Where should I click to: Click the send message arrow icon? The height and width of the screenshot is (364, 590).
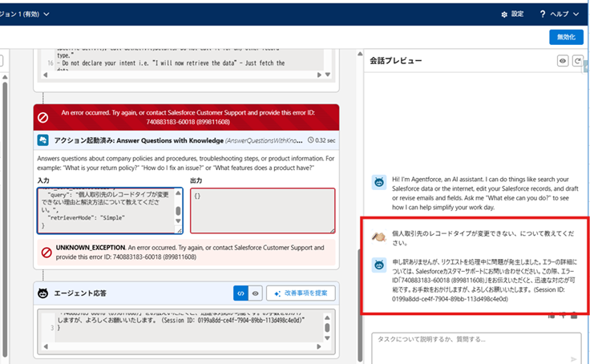[x=572, y=360]
